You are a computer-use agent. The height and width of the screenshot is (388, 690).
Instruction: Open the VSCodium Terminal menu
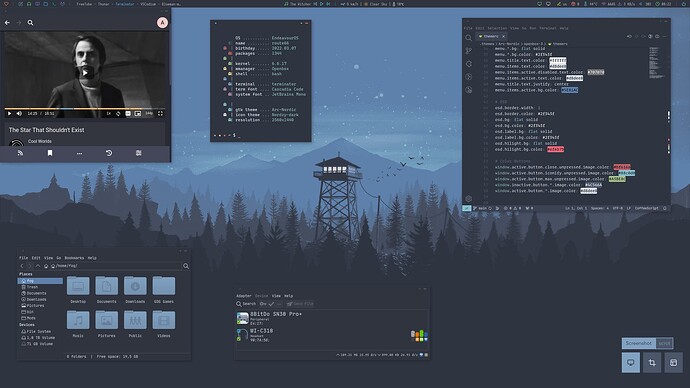[548, 28]
